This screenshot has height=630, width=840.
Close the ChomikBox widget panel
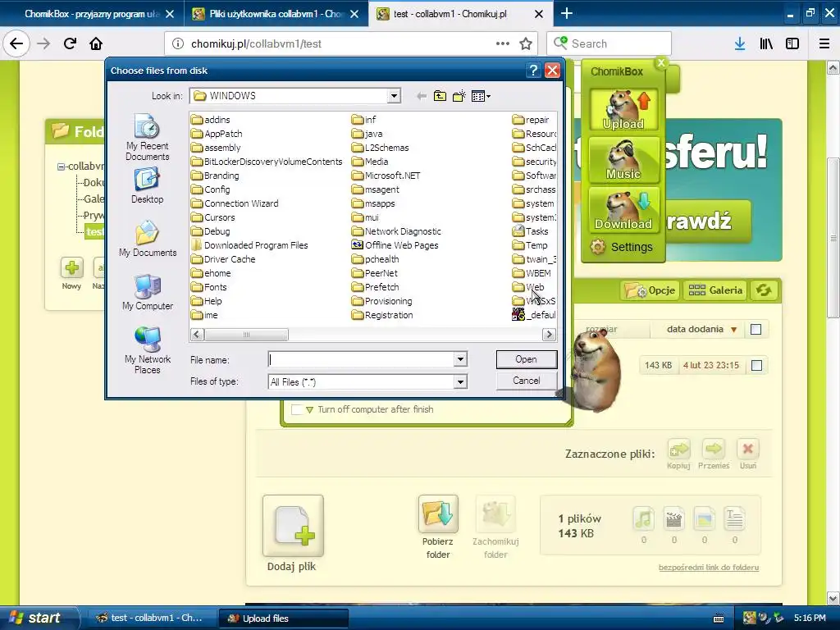point(661,62)
